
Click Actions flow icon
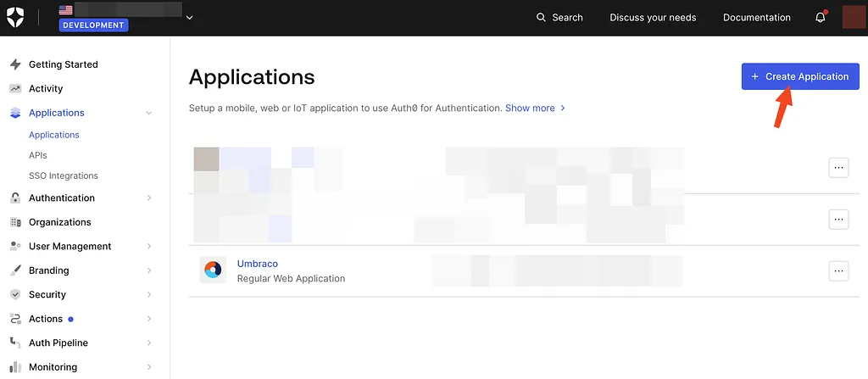(15, 319)
